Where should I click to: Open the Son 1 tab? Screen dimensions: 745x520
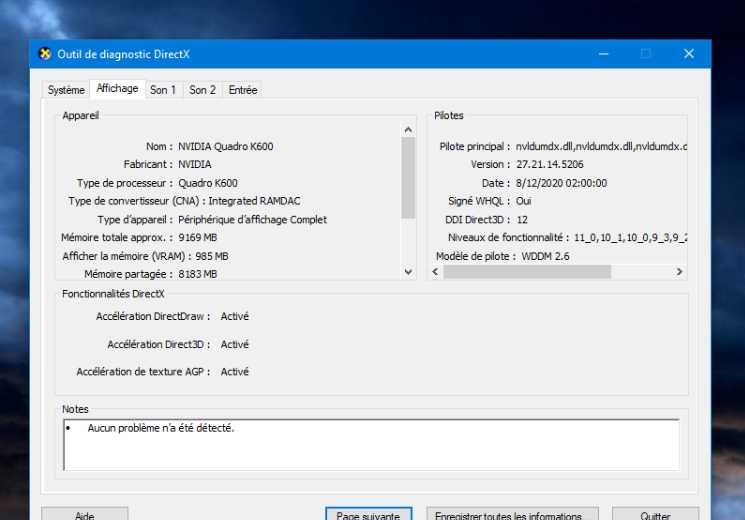tap(163, 90)
